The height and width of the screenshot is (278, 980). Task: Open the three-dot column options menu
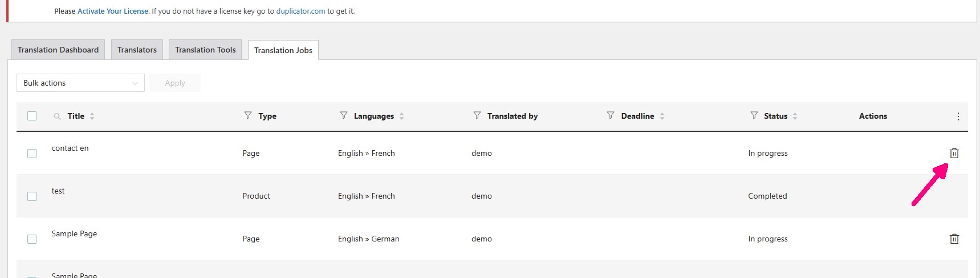pyautogui.click(x=958, y=116)
